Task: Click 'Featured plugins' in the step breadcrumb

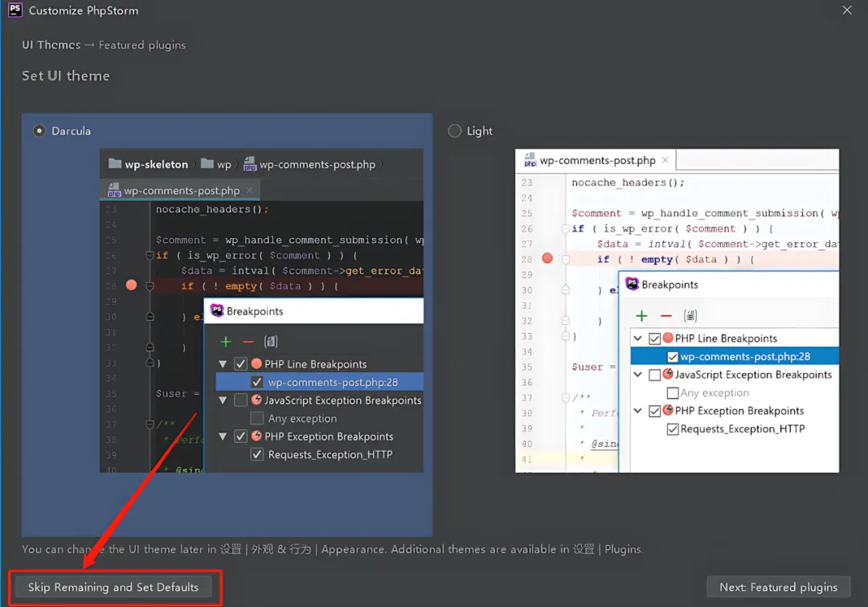Action: tap(142, 45)
